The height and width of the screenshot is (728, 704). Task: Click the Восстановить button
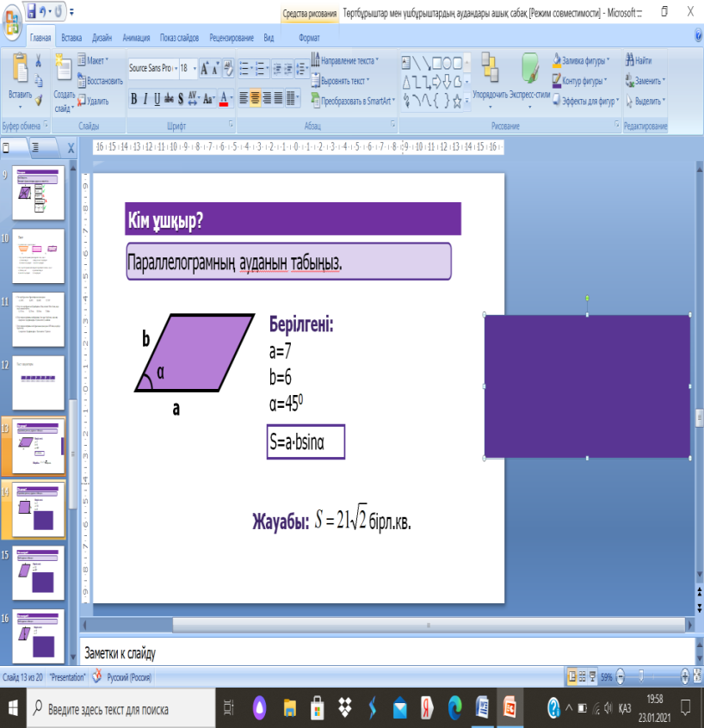(x=100, y=81)
